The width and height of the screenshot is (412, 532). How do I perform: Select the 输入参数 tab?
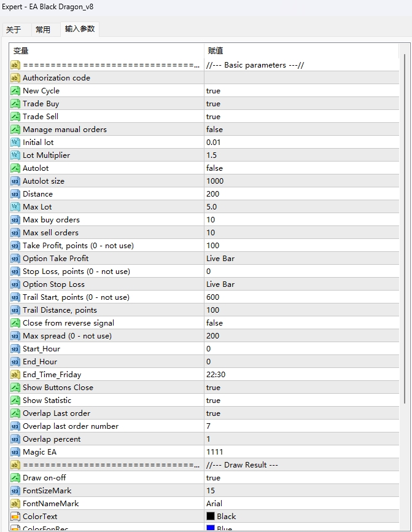[x=80, y=29]
